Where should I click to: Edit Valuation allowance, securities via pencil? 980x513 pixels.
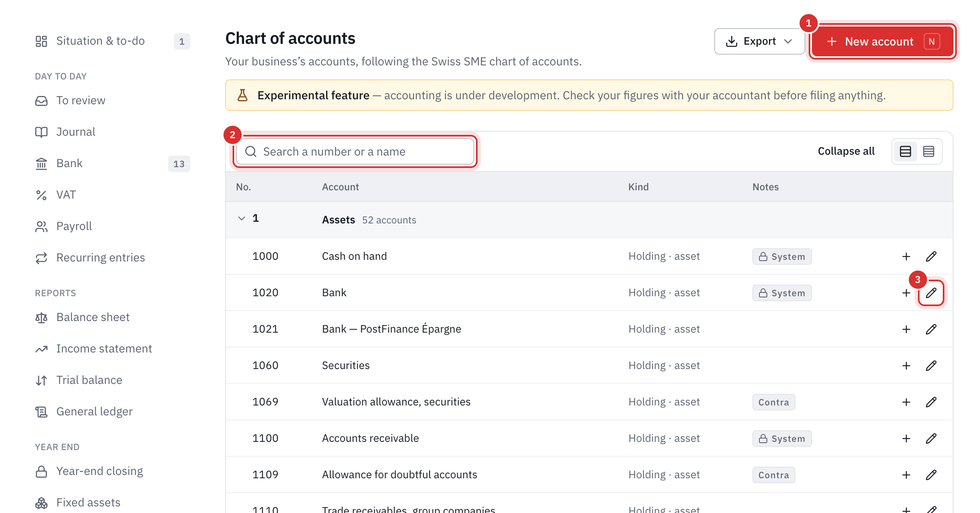tap(931, 402)
